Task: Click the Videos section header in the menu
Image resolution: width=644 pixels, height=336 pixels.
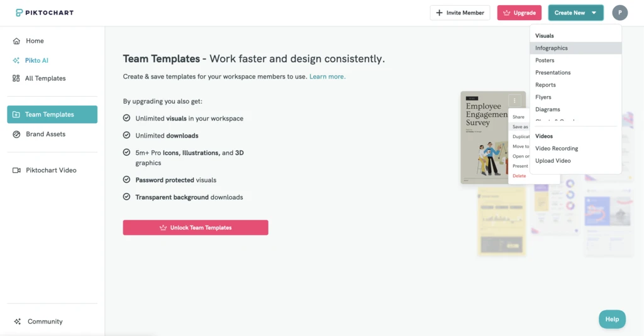Action: pos(544,136)
